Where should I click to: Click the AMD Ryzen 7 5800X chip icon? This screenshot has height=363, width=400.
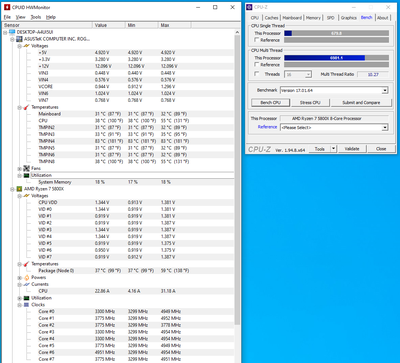pyautogui.click(x=20, y=189)
